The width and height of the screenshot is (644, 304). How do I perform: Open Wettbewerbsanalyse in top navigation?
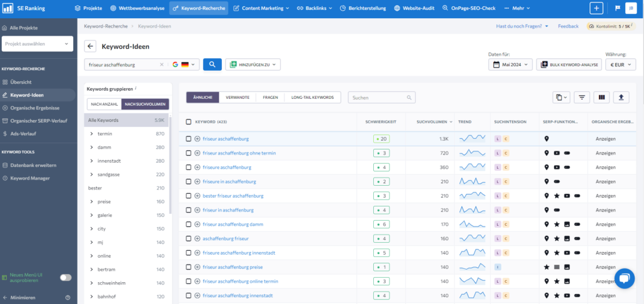[137, 8]
